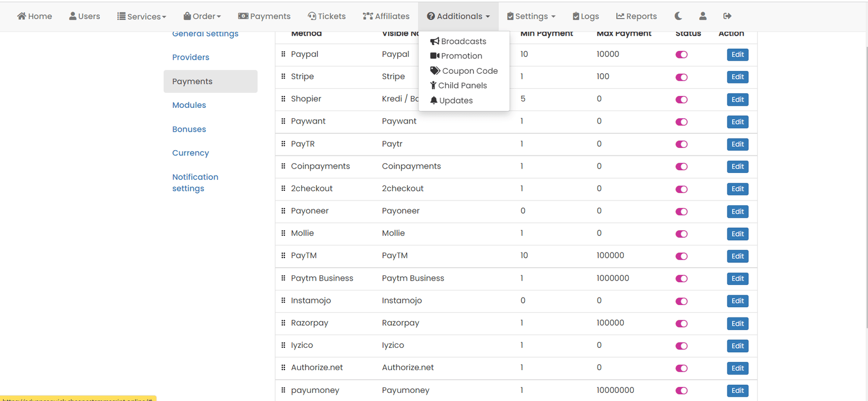This screenshot has height=401, width=868.
Task: Click the drag handle beside Razorpay
Action: 283,323
